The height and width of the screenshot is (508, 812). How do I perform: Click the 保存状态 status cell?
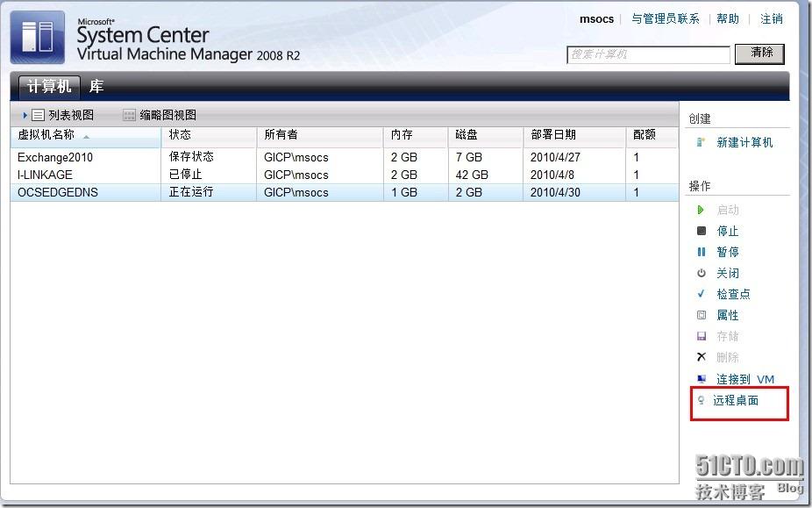[191, 156]
